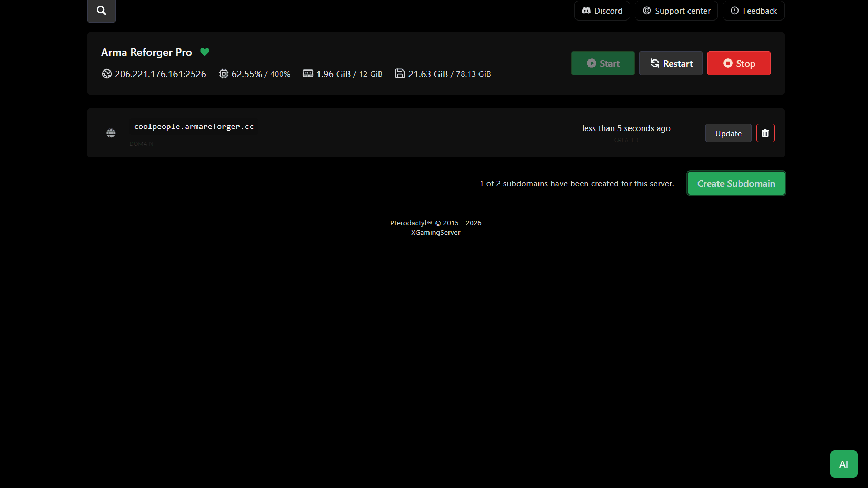
Task: Click the network icon beside the IP address
Action: pos(107,74)
